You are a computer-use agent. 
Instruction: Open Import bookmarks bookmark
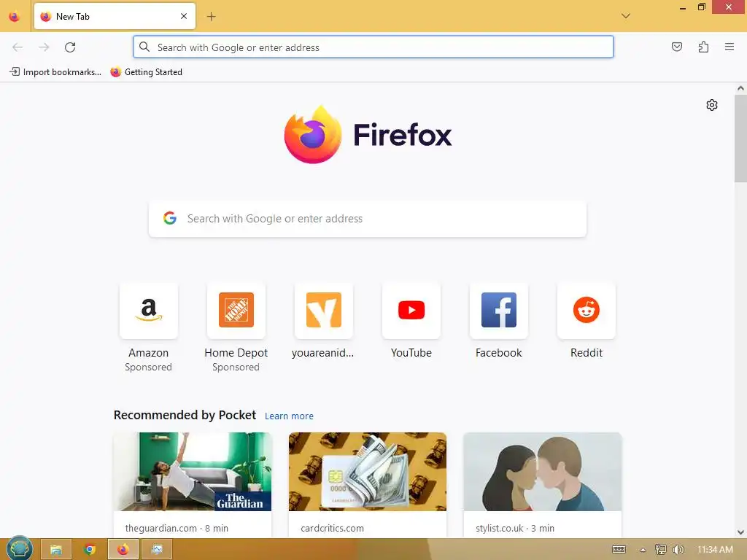(55, 72)
